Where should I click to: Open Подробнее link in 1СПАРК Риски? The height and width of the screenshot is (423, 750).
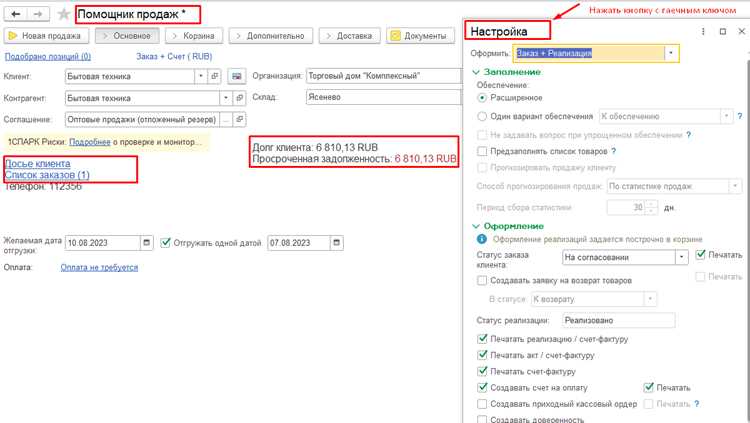(90, 142)
